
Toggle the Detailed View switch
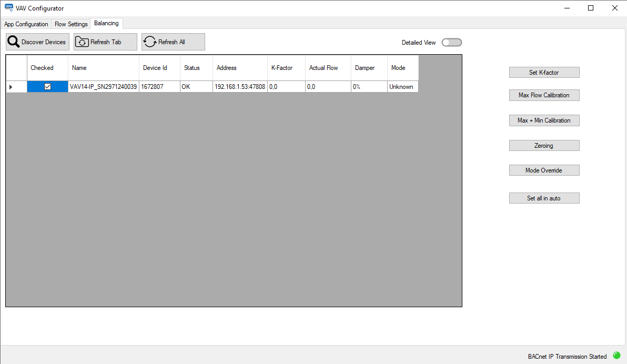tap(451, 42)
